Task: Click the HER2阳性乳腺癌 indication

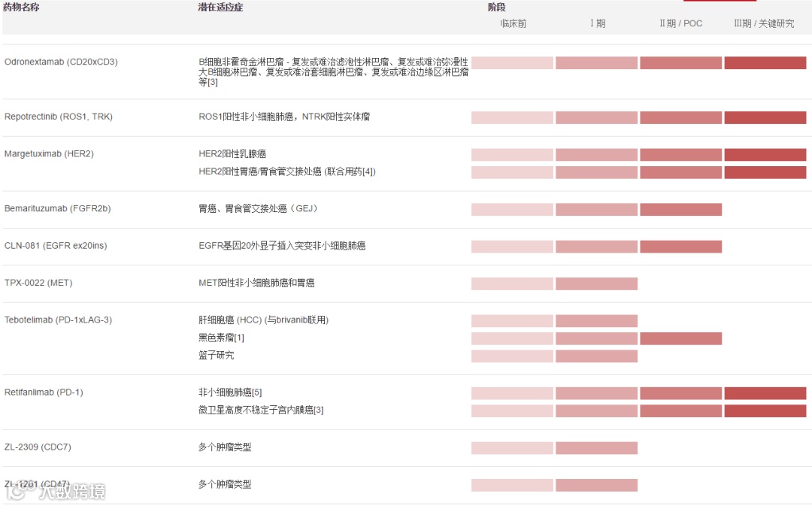Action: point(232,154)
